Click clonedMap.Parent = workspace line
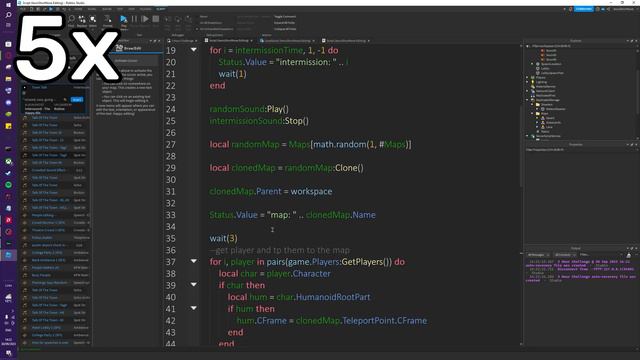Image resolution: width=640 pixels, height=360 pixels. point(271,191)
